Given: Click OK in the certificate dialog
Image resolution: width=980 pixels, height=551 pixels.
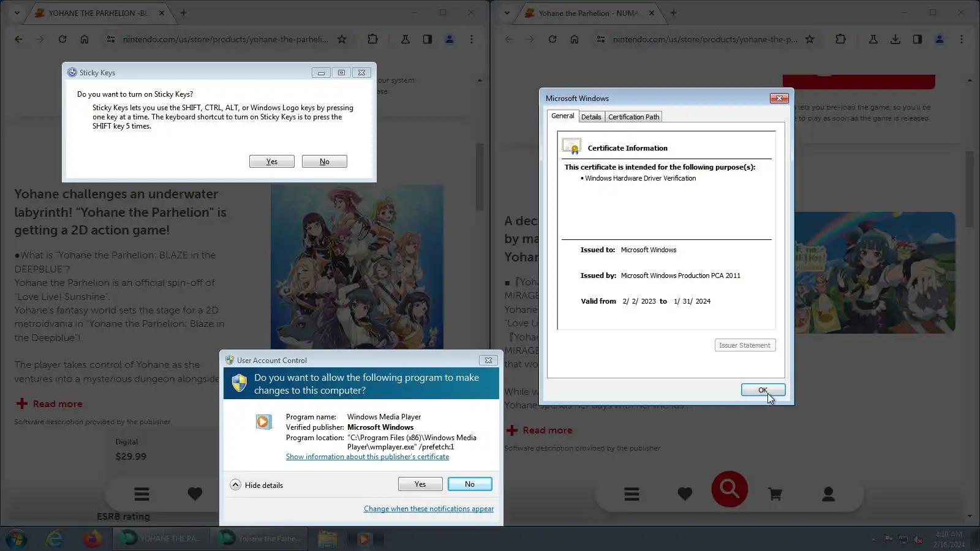Looking at the screenshot, I should 763,390.
